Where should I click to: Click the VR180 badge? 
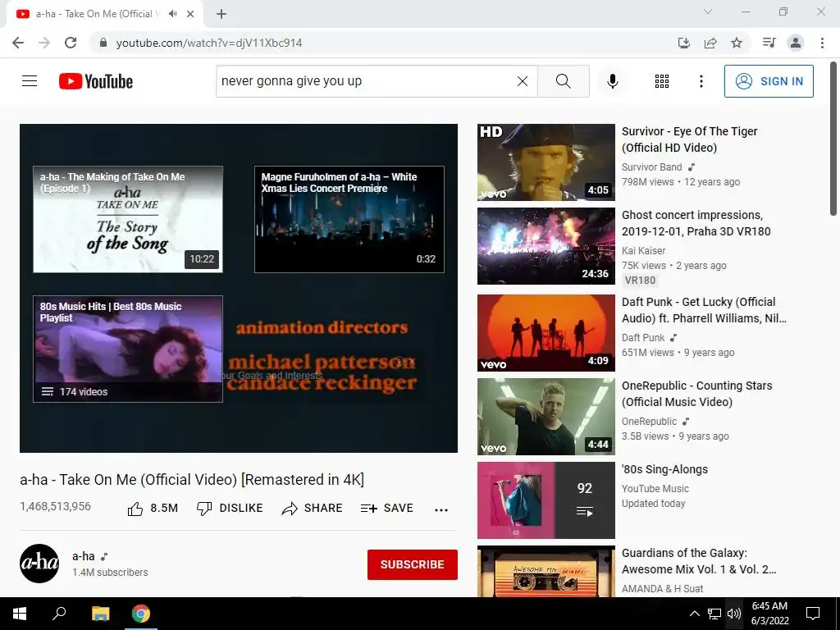click(640, 281)
